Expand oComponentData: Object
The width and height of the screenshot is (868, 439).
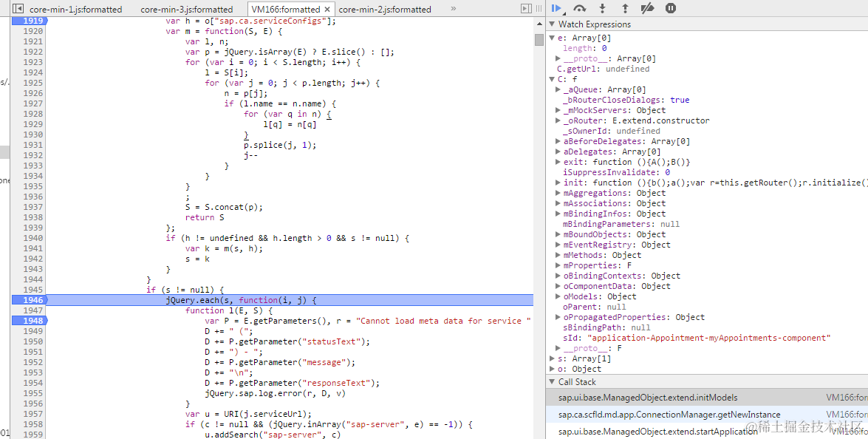[x=558, y=286]
